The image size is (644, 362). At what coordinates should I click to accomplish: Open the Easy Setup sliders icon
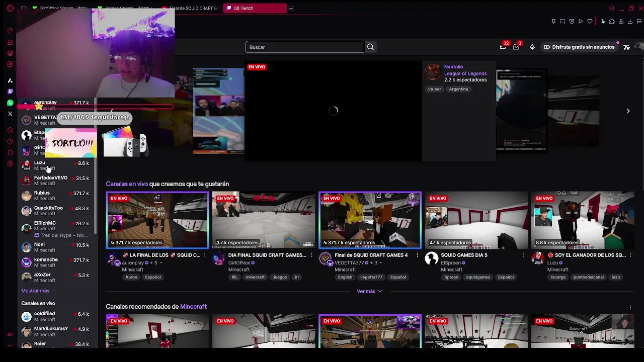point(639,22)
